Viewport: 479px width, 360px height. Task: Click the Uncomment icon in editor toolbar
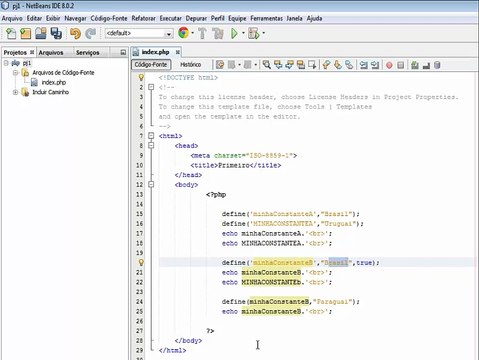[x=426, y=65]
